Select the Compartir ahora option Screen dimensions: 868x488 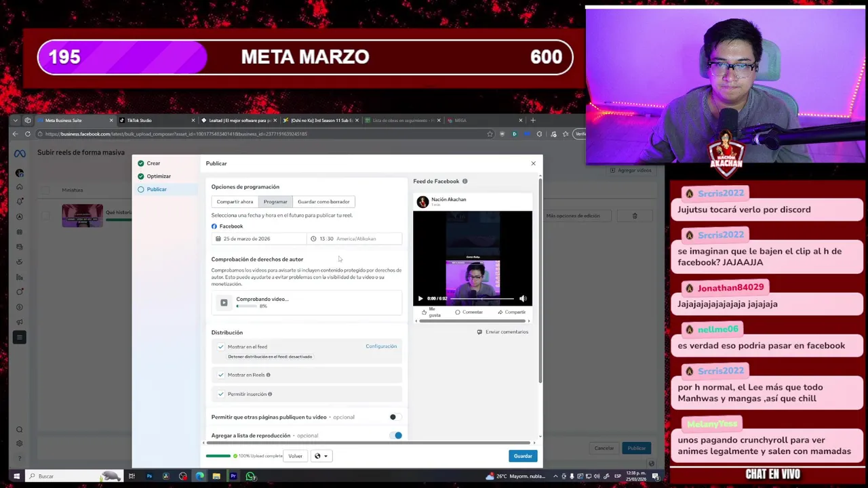pos(235,201)
